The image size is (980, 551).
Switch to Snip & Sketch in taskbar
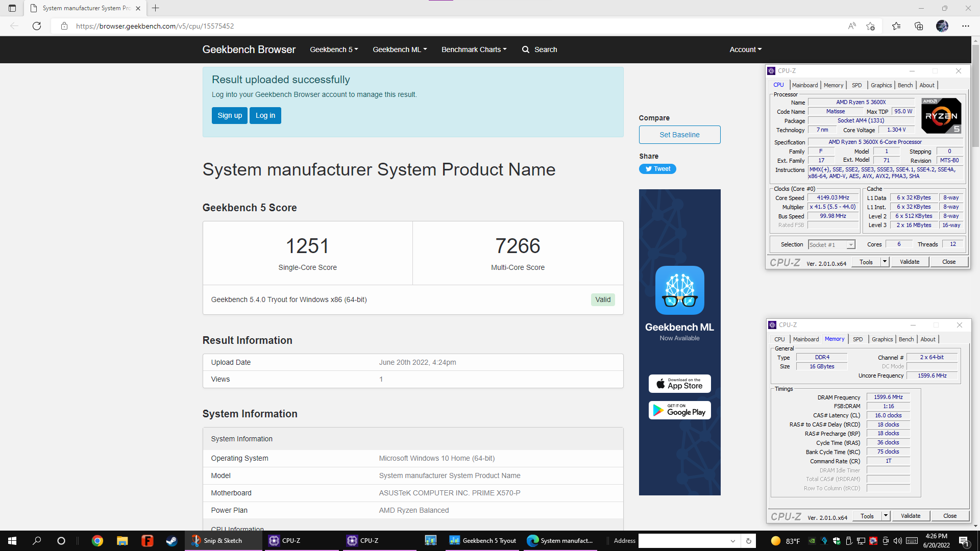coord(223,541)
